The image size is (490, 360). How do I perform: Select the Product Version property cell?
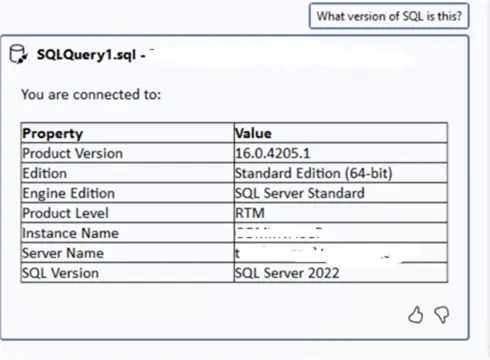[127, 153]
